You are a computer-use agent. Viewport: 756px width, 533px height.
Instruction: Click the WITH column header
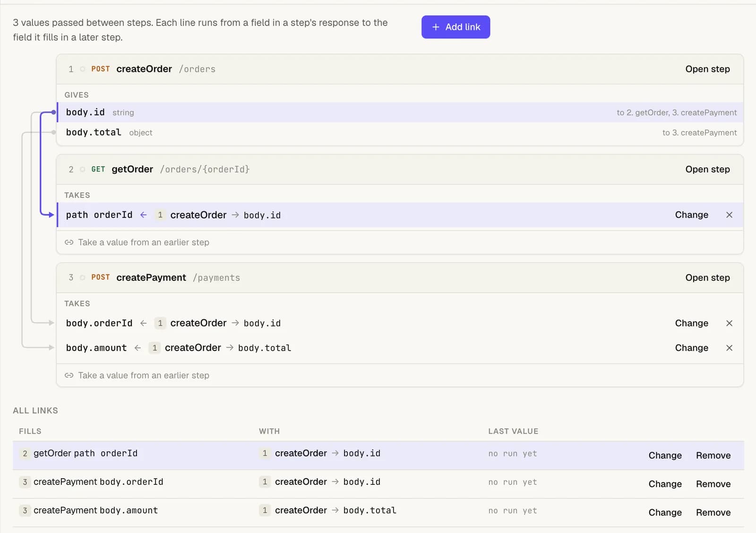(x=269, y=431)
